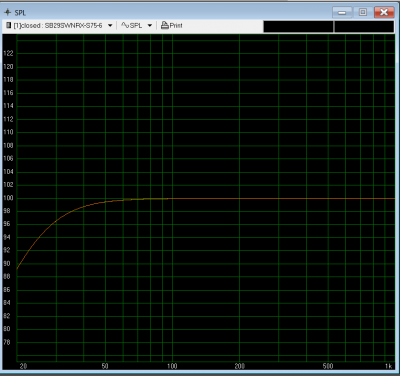Image resolution: width=400 pixels, height=376 pixels.
Task: Click the printer icon in toolbar
Action: pyautogui.click(x=165, y=25)
